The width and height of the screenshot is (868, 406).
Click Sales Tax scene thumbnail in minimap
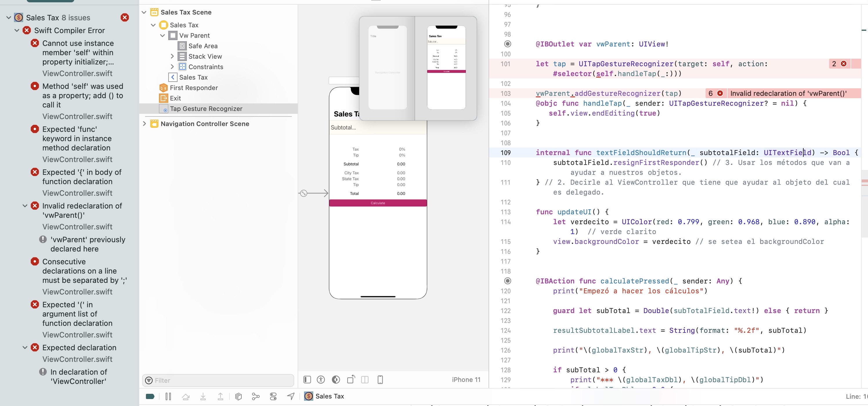446,67
